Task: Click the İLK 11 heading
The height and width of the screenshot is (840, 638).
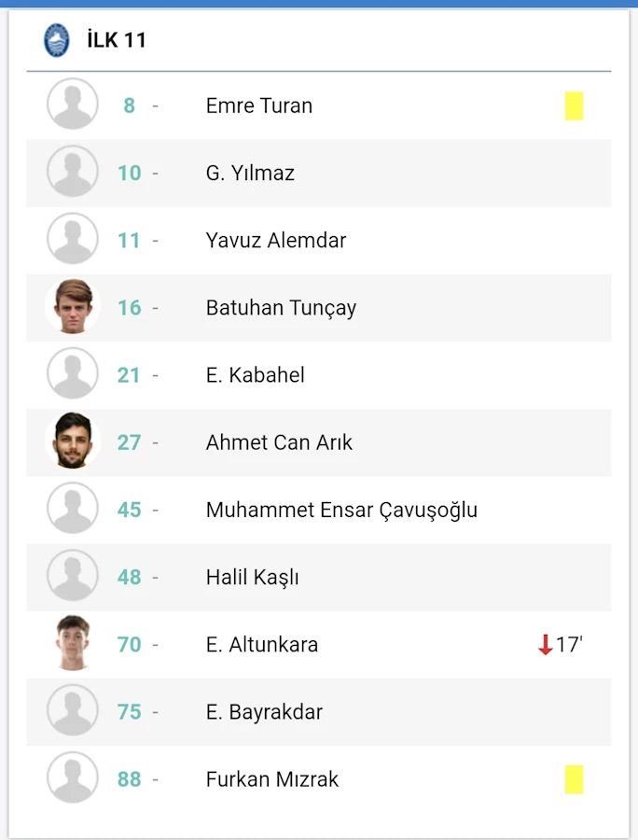Action: (117, 40)
